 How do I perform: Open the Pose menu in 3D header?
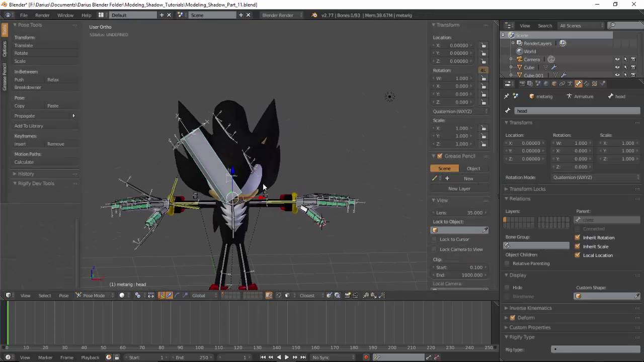click(63, 296)
